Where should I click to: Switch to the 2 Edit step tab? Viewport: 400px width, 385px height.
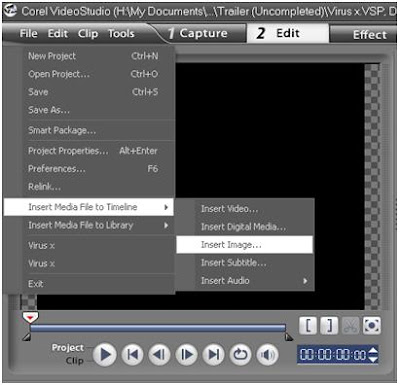(x=288, y=33)
